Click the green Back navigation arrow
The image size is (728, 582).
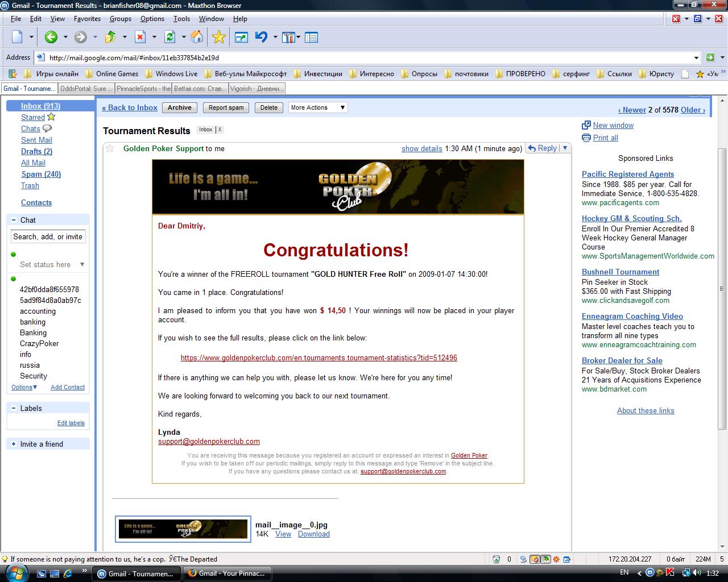click(x=51, y=38)
